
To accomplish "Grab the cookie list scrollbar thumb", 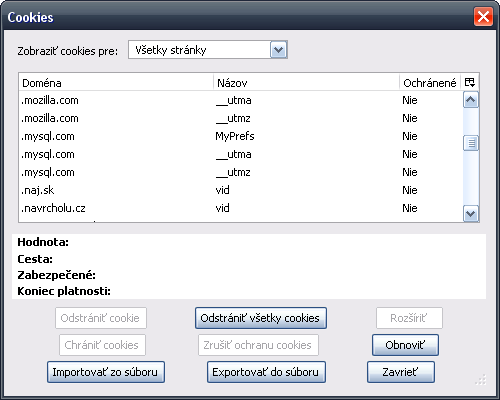I will click(471, 143).
